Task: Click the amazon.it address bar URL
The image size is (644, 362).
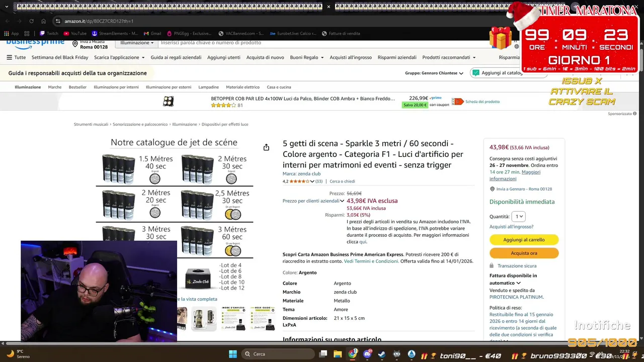Action: [x=99, y=21]
